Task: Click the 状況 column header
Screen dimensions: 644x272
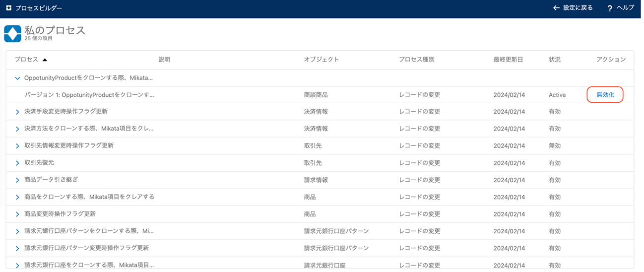Action: click(x=555, y=60)
